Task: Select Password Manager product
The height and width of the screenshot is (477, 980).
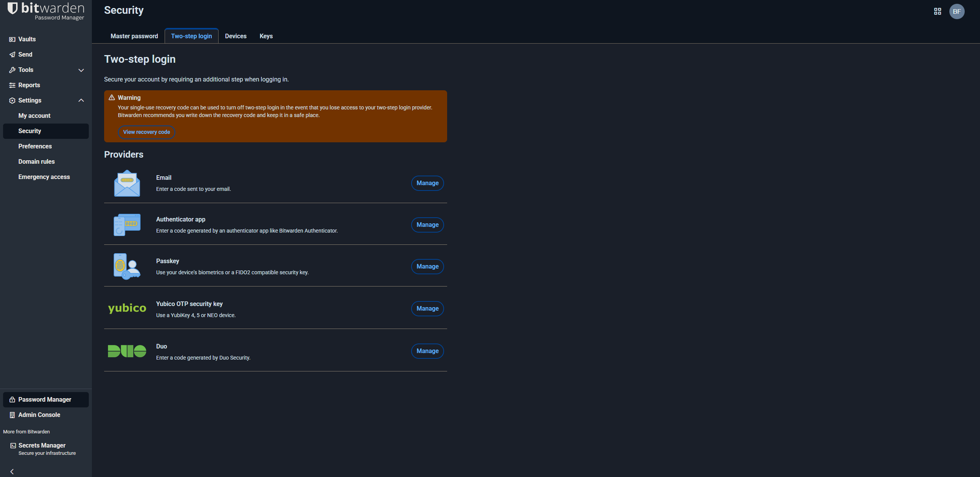Action: [x=45, y=399]
